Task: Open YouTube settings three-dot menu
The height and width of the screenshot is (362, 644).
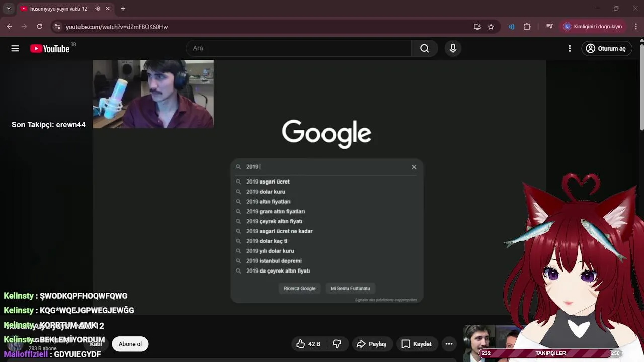Action: coord(570,48)
